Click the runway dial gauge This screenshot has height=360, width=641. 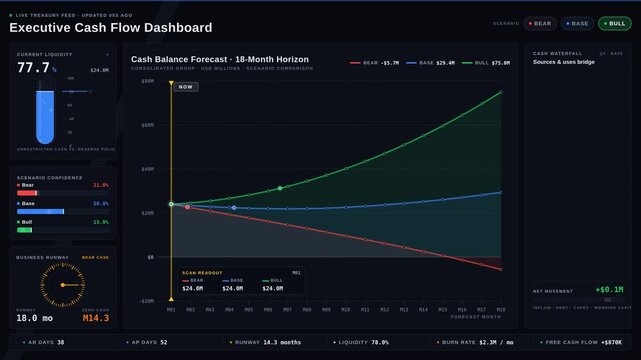pyautogui.click(x=63, y=285)
